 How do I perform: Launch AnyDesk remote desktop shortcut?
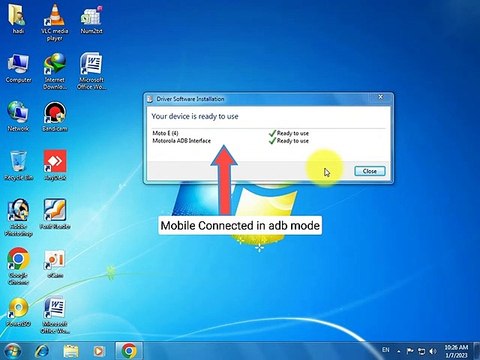[55, 166]
